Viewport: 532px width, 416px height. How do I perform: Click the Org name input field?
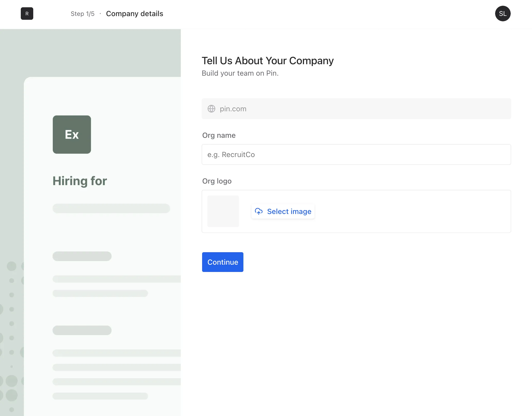[x=356, y=154]
